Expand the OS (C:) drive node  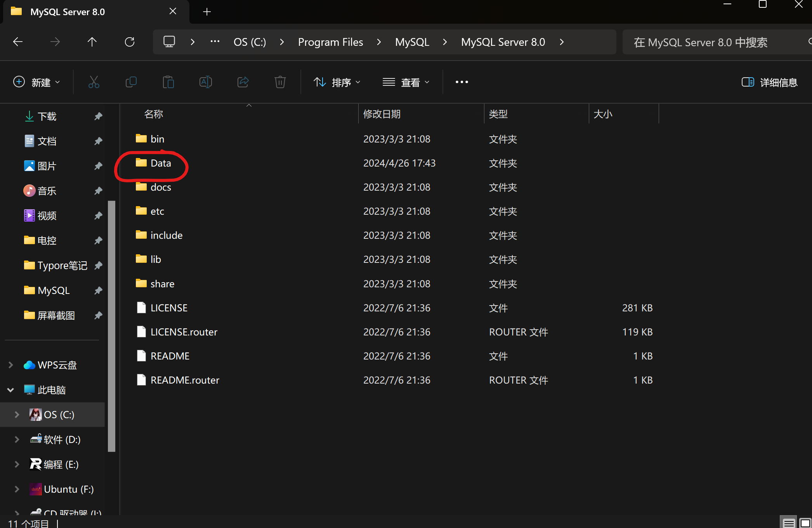(17, 415)
